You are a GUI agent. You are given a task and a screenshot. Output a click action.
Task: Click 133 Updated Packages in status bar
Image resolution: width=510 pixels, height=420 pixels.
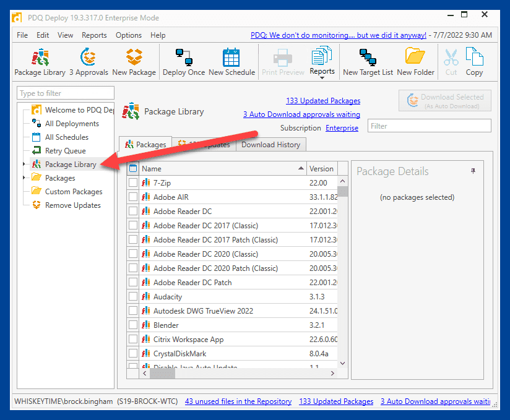point(336,401)
